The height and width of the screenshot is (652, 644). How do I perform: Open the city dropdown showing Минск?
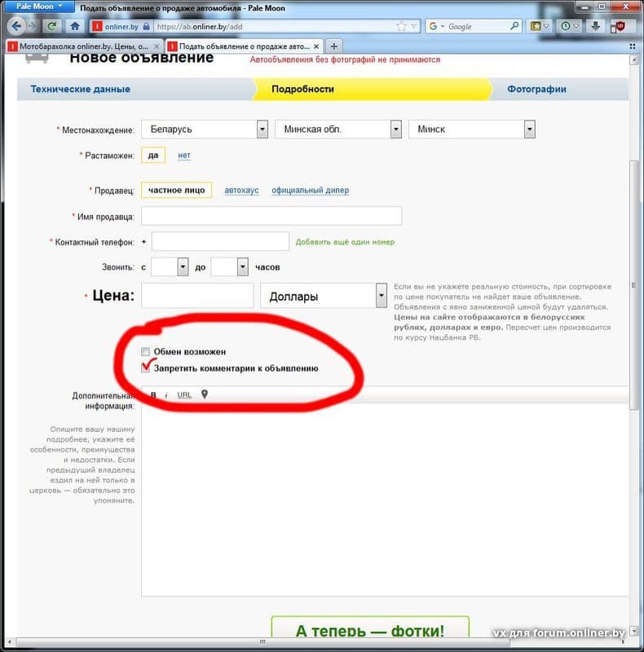tap(472, 130)
